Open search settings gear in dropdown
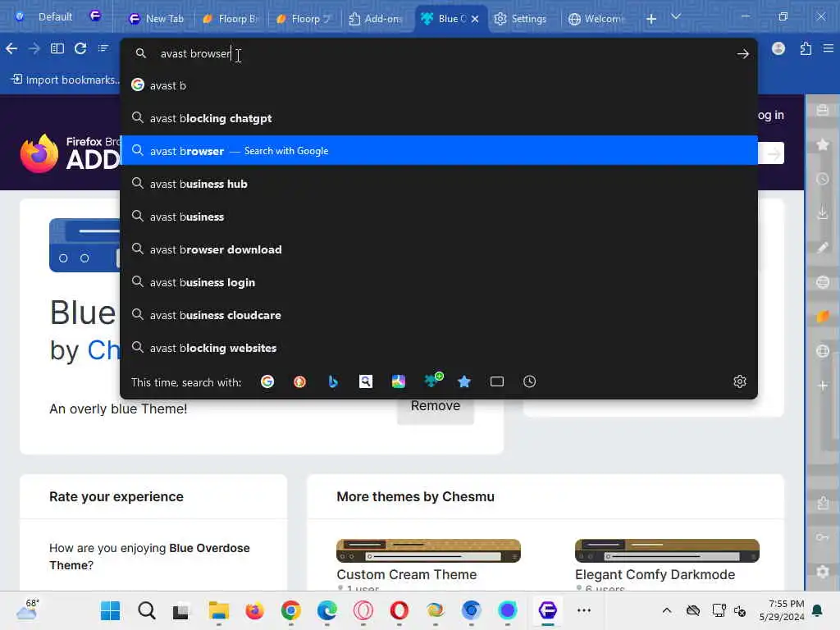Screen dimensions: 840x630 [x=740, y=381]
